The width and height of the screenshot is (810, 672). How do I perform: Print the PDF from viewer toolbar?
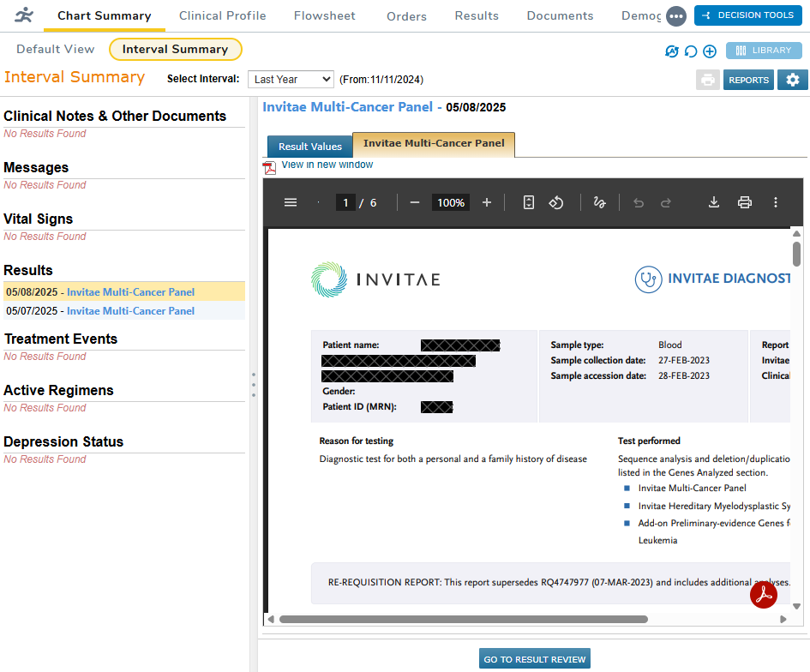[745, 202]
